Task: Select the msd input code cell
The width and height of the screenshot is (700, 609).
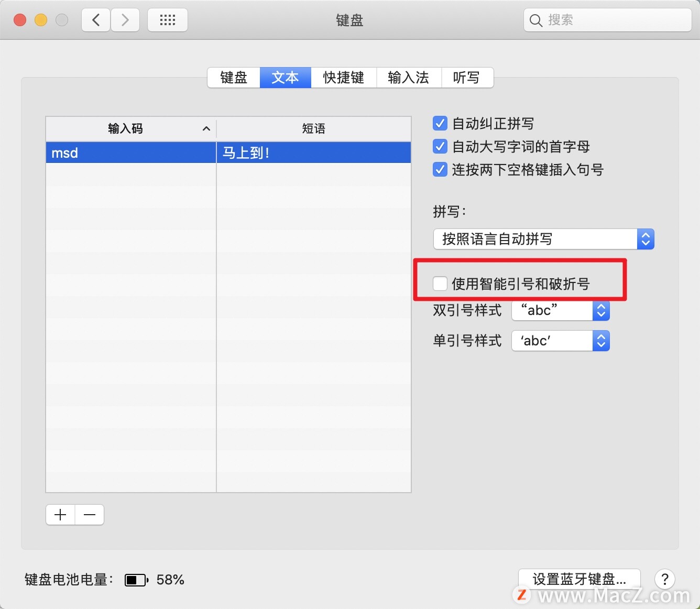Action: (x=131, y=153)
